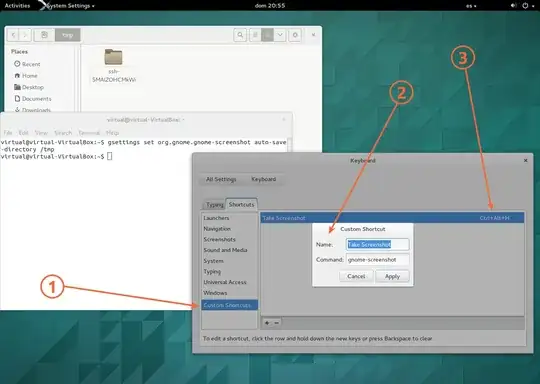Remove shortcut using the minus icon

click(276, 323)
